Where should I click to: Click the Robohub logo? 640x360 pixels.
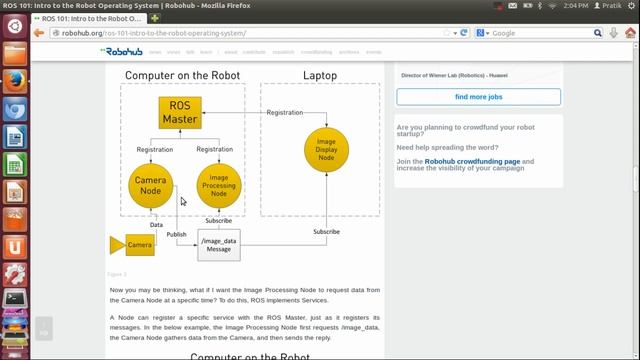[x=122, y=51]
